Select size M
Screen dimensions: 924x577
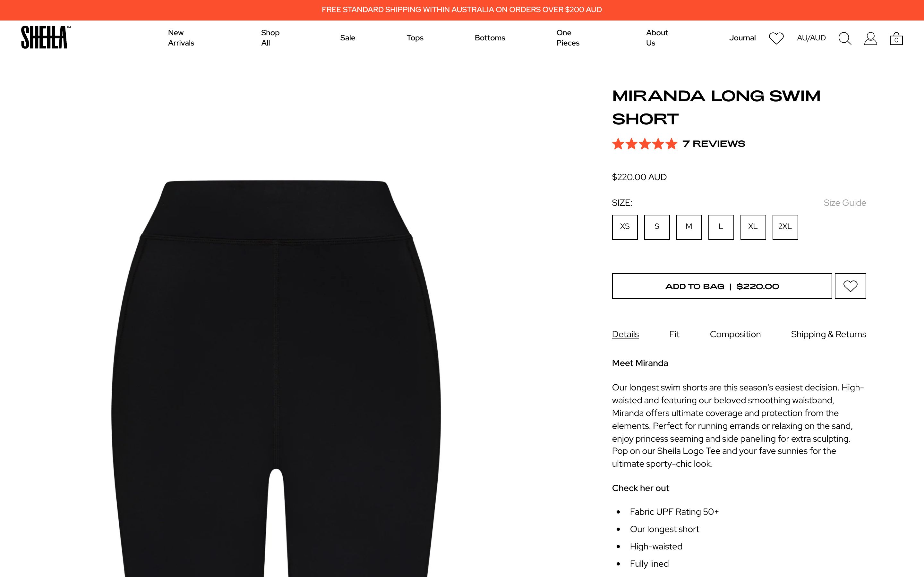(689, 227)
